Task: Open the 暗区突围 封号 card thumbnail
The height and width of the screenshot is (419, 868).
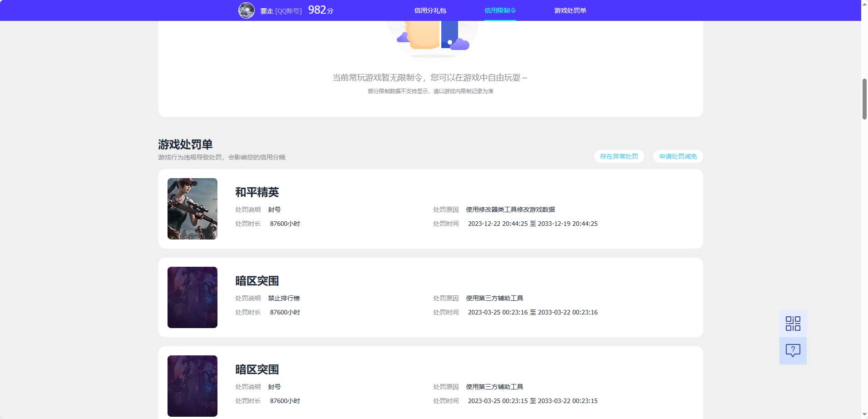Action: (192, 386)
